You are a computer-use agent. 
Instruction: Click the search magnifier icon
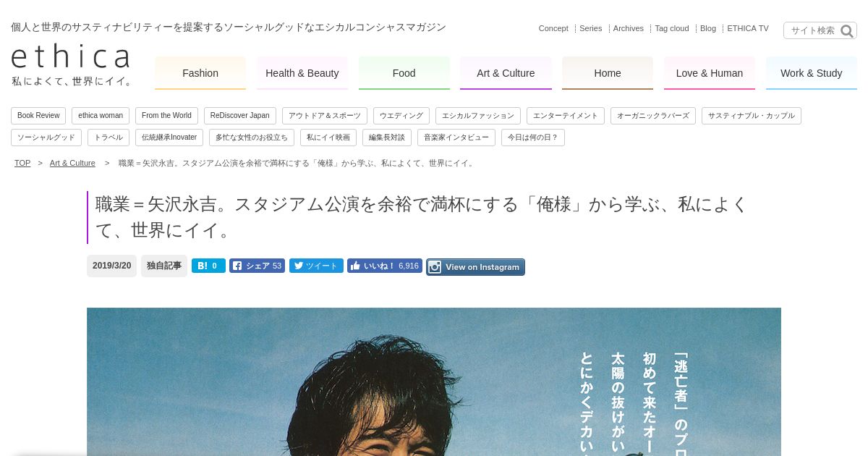(847, 31)
